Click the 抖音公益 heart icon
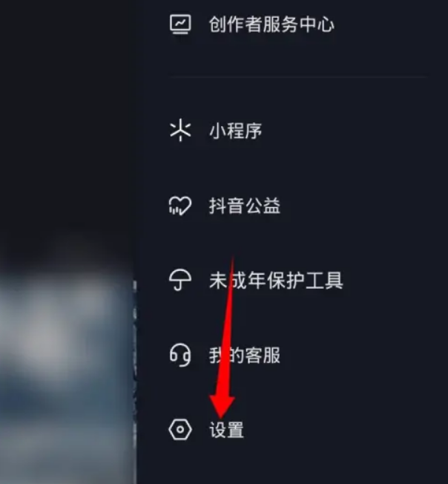The image size is (448, 484). pos(180,206)
